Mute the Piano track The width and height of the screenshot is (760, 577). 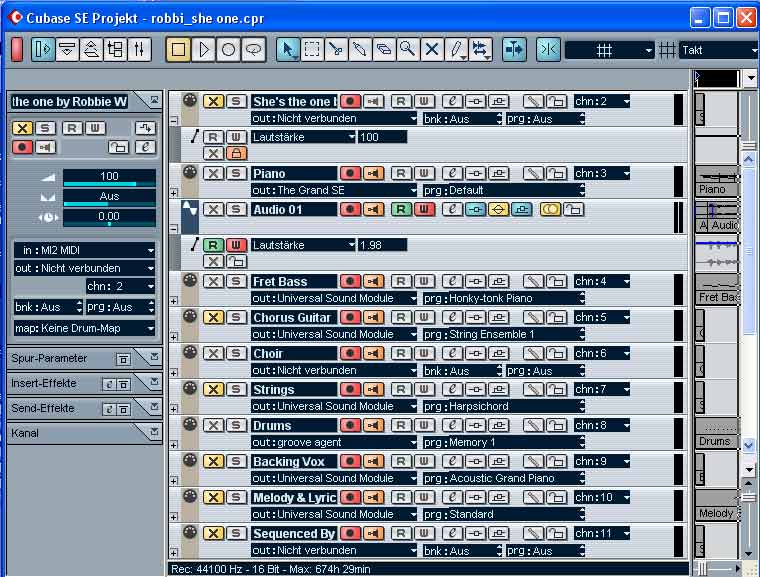click(213, 173)
